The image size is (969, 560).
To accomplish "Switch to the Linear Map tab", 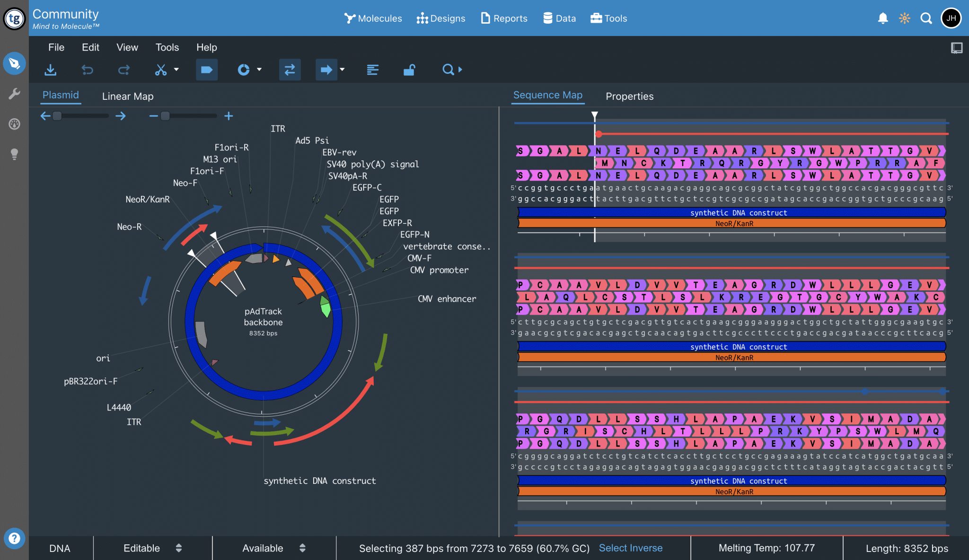I will 128,96.
